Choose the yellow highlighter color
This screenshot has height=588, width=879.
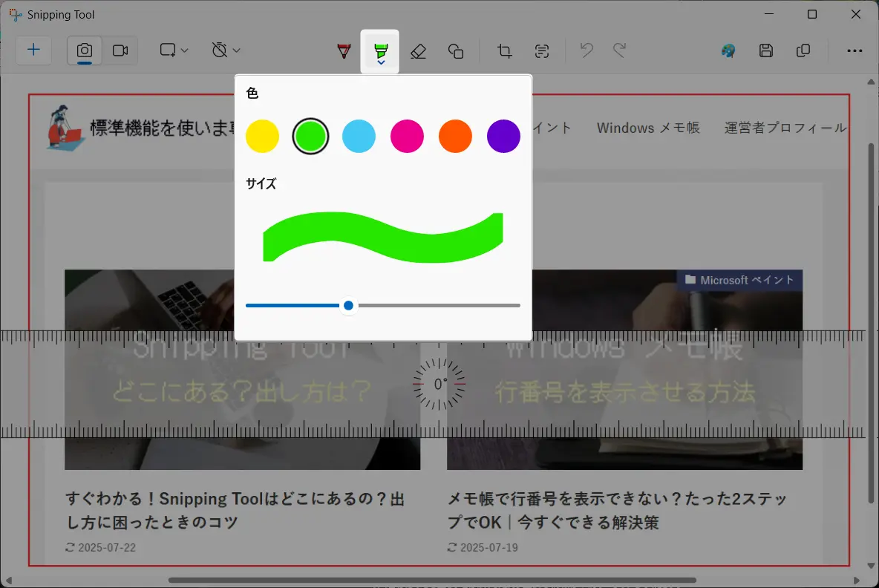[x=262, y=136]
